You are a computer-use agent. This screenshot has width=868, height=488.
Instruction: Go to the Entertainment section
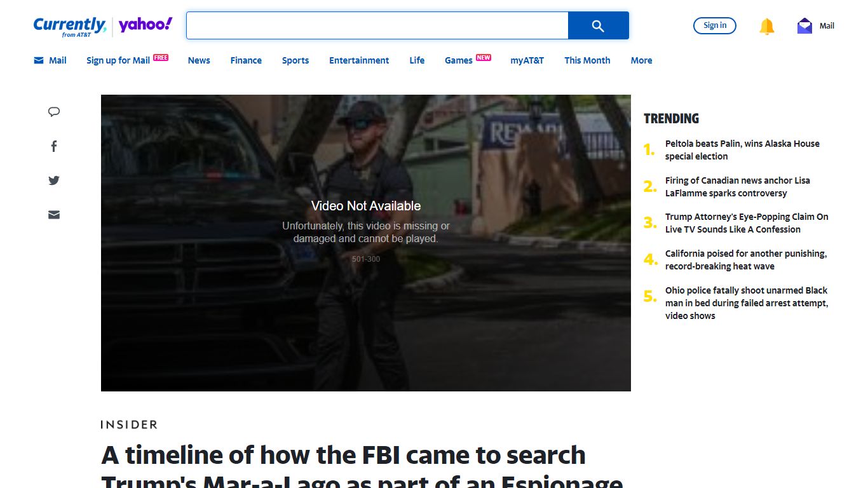(359, 60)
